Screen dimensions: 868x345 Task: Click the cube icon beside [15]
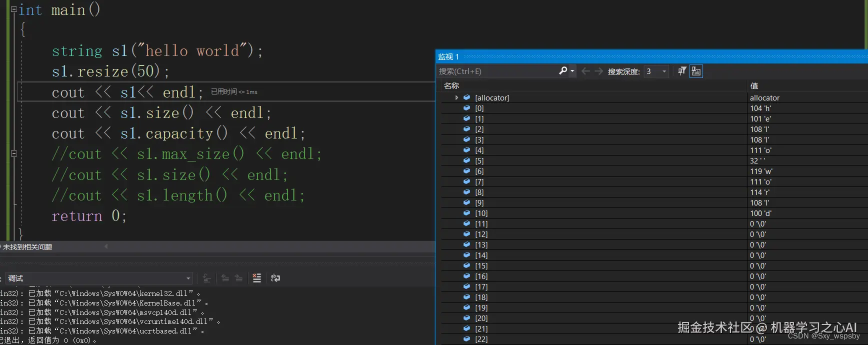(x=466, y=265)
